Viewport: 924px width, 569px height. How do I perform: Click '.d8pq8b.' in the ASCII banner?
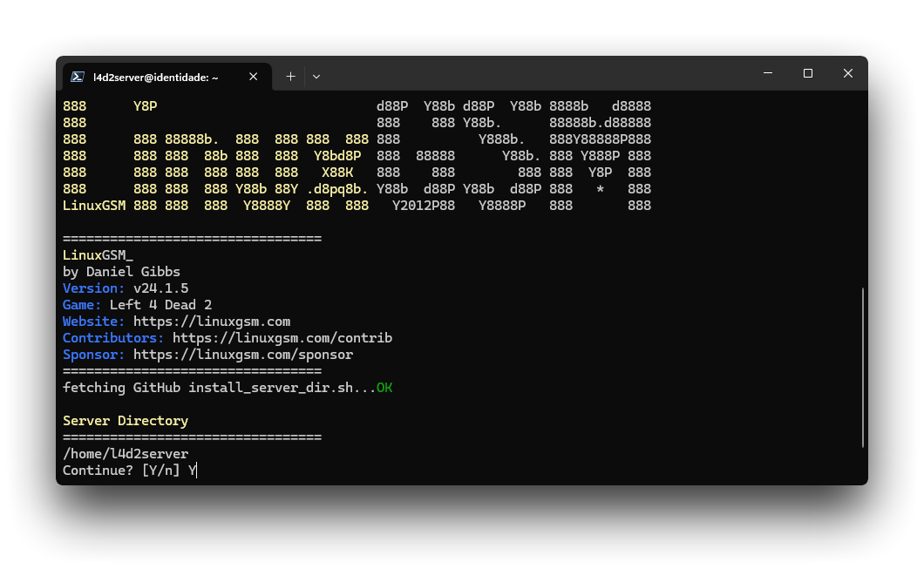(337, 189)
